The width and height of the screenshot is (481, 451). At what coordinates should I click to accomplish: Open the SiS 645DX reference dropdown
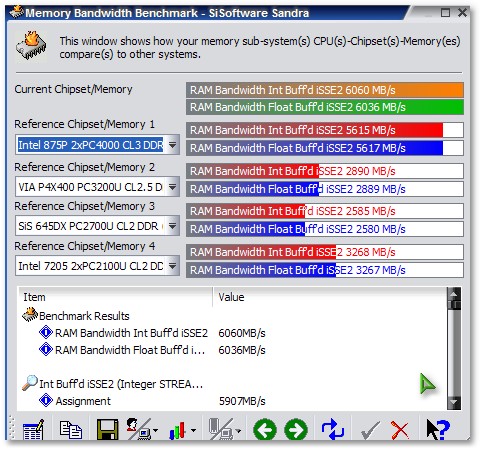coord(172,226)
